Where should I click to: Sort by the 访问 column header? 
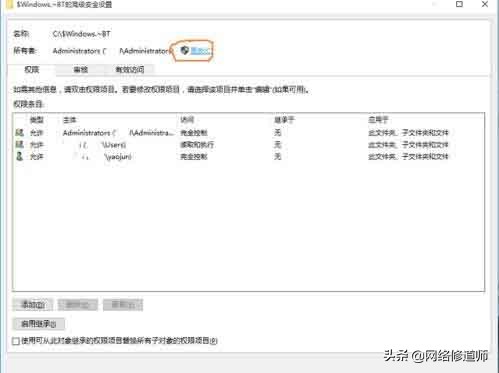pos(187,120)
